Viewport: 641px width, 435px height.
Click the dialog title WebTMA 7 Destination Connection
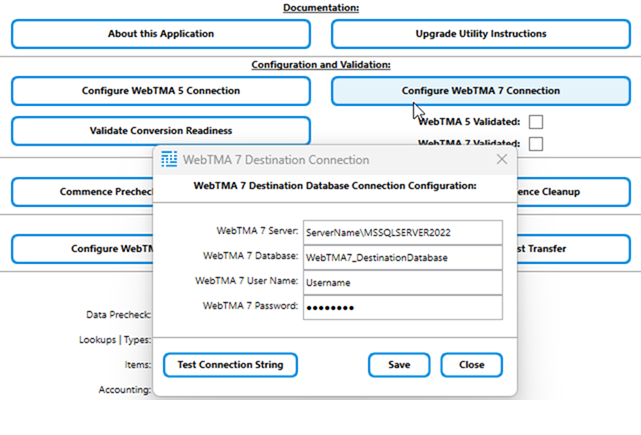[276, 160]
